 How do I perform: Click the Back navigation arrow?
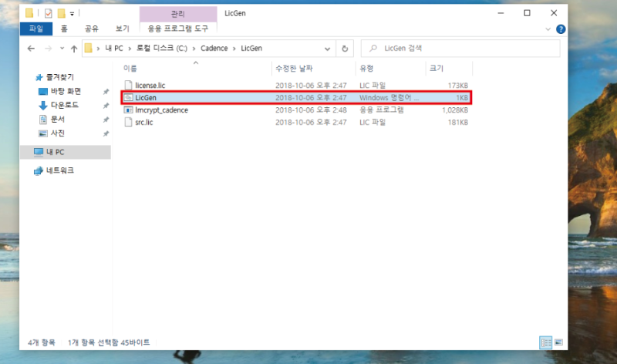click(x=31, y=49)
